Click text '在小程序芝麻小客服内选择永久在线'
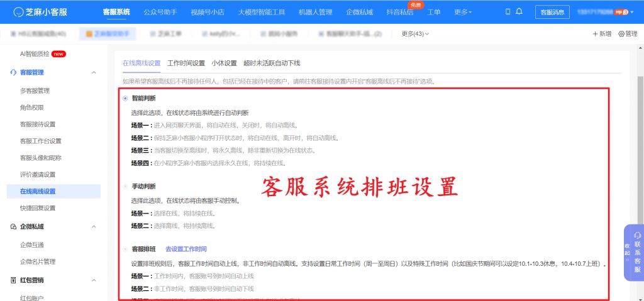The image size is (644, 301). 201,163
